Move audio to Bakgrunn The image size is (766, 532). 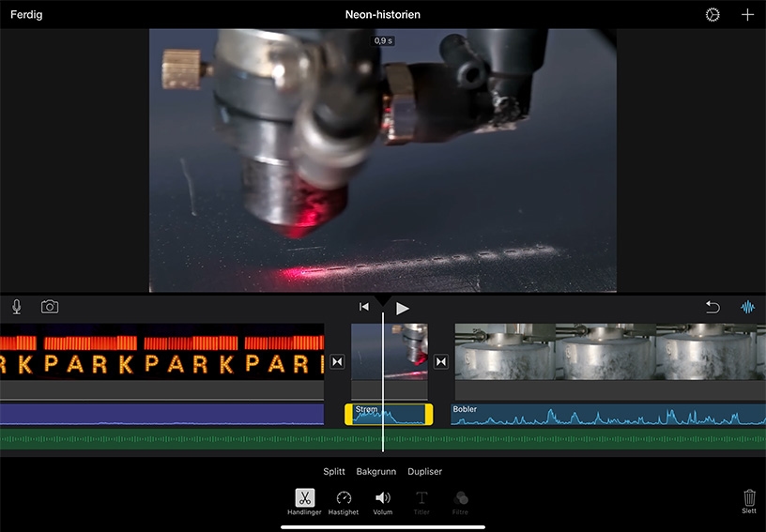[376, 471]
